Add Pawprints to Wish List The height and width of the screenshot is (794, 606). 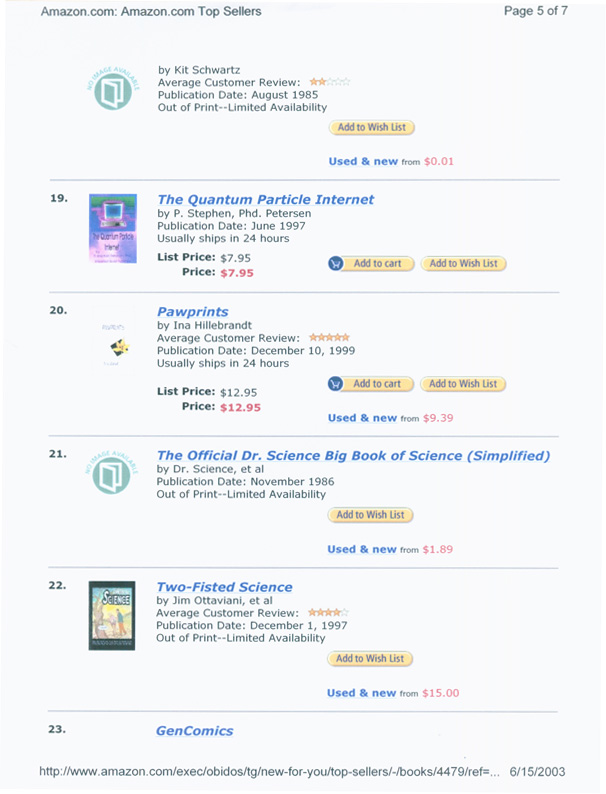click(x=463, y=384)
